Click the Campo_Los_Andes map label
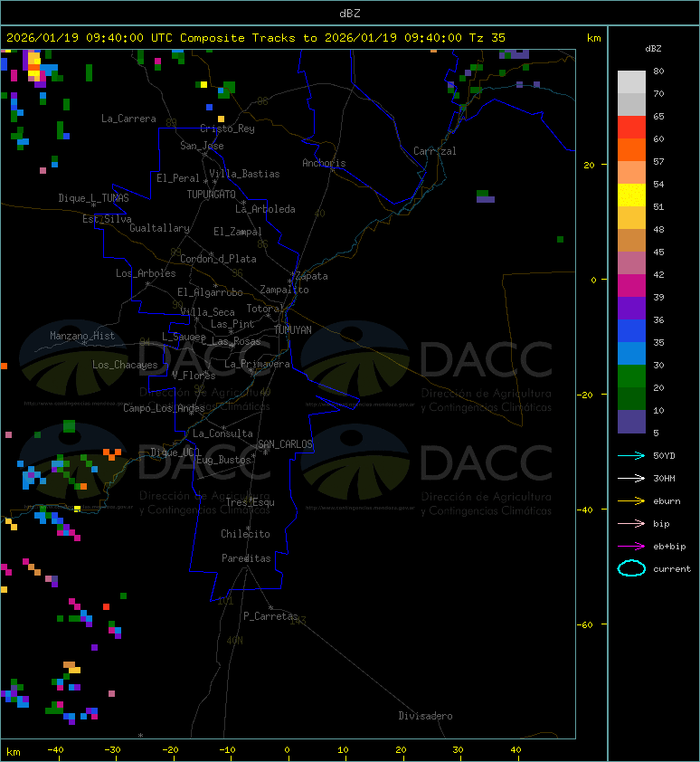The width and height of the screenshot is (700, 762). 165,408
